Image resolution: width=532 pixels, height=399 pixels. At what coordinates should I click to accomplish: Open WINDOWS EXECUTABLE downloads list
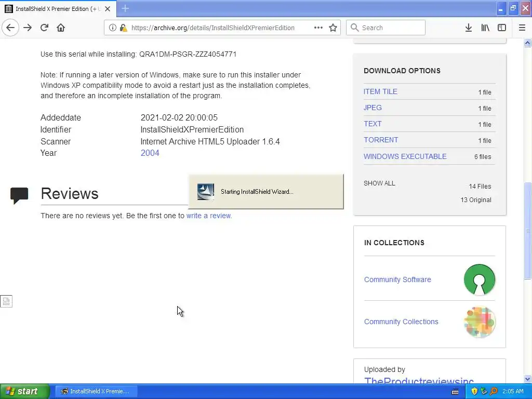point(405,156)
